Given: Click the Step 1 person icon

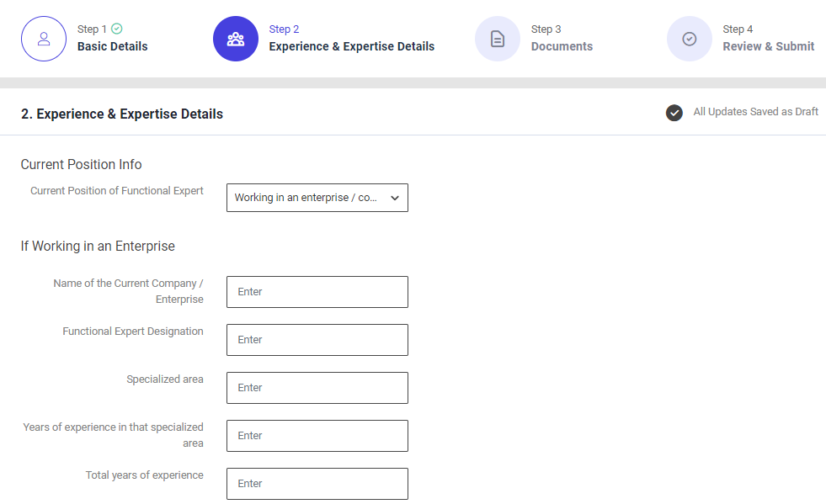Looking at the screenshot, I should (x=44, y=39).
